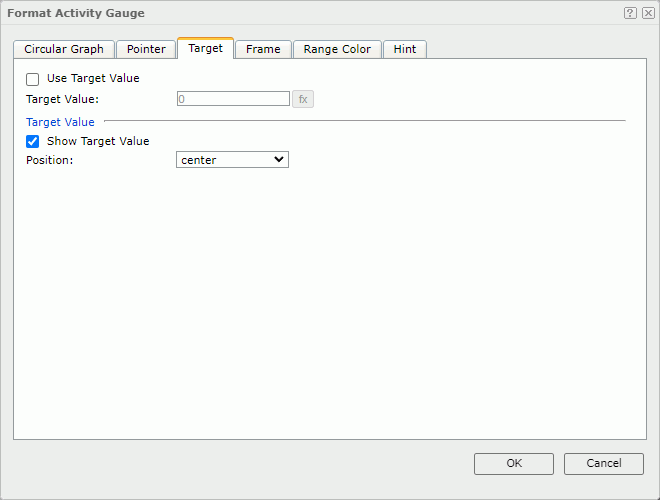Select the Target tab
Screen dimensions: 660x500
coord(205,48)
